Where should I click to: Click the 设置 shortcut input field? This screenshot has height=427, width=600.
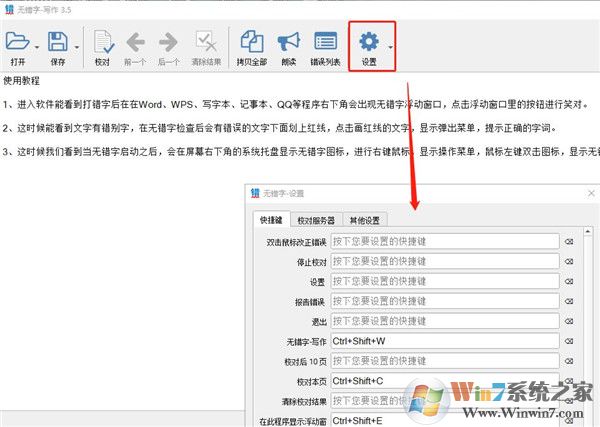coord(445,281)
